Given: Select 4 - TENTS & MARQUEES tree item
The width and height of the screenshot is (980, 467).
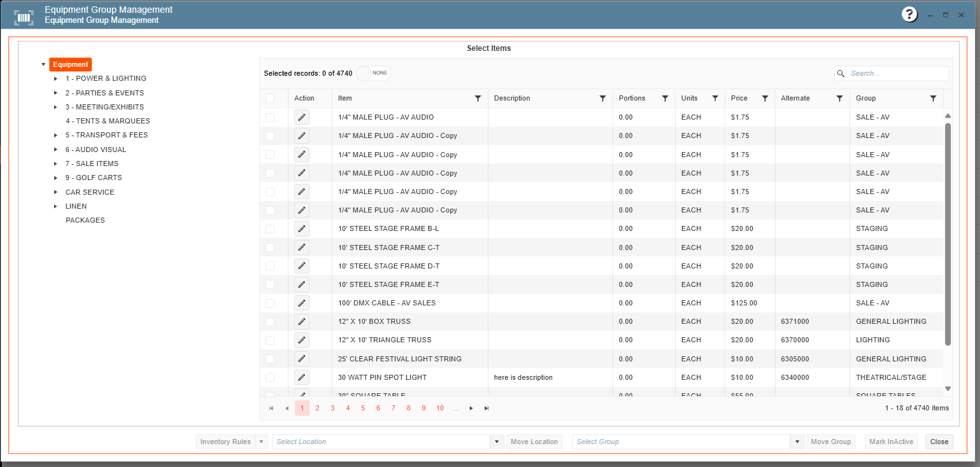Looking at the screenshot, I should (108, 121).
